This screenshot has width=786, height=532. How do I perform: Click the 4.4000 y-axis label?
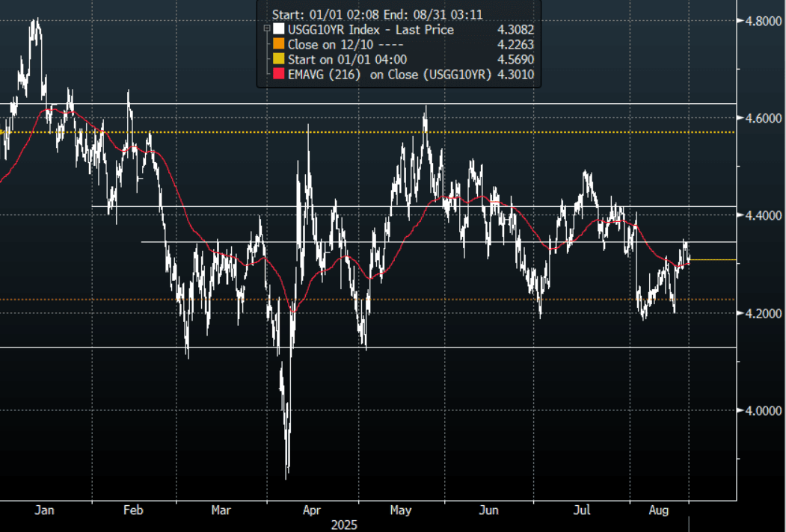tap(764, 215)
